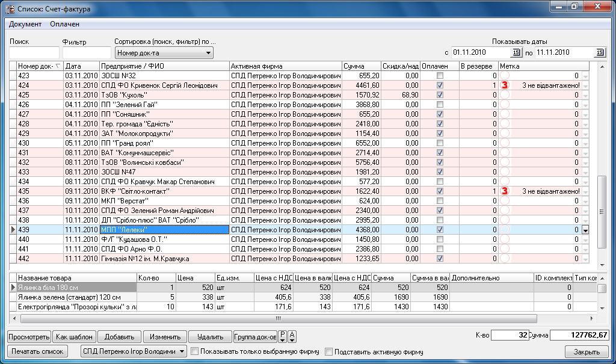Screen dimensions: 616x364
Task: Click the goods table horizontal scrollbar thumb
Action: click(279, 318)
